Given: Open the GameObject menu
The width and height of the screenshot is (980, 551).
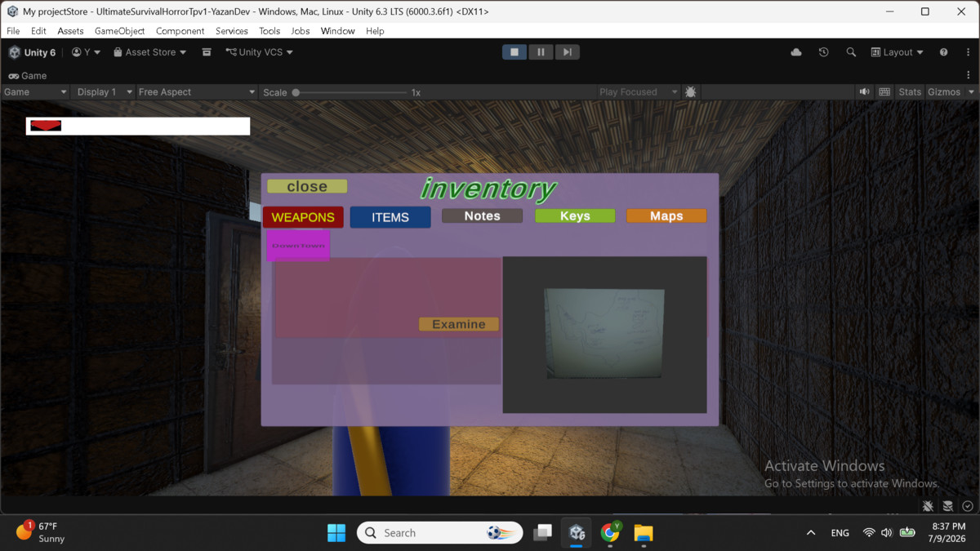Looking at the screenshot, I should (119, 31).
